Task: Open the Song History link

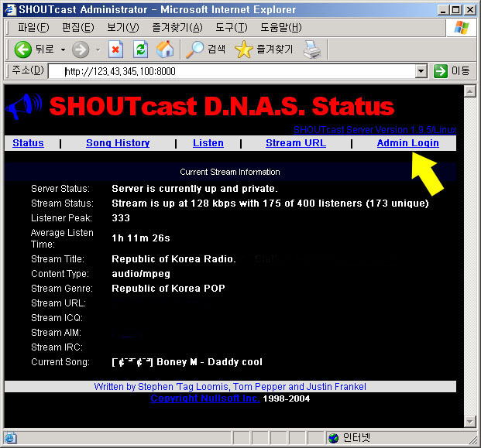Action: click(x=118, y=143)
